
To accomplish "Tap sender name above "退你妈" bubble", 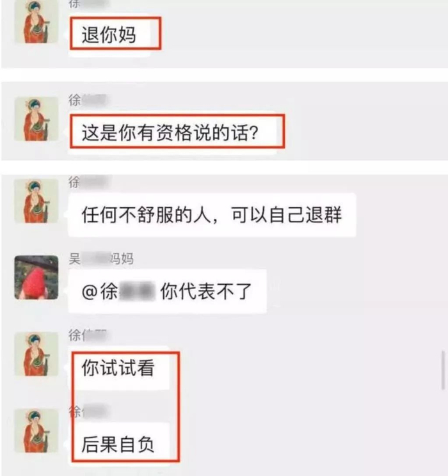I will click(87, 4).
